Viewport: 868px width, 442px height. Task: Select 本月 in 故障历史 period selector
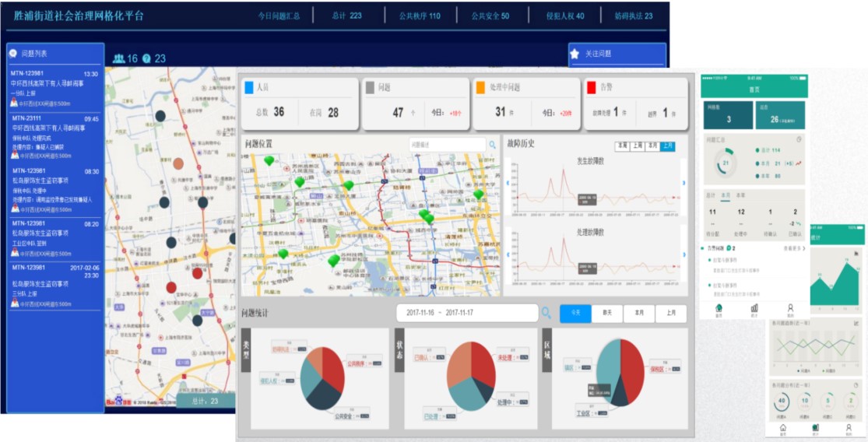tap(652, 146)
